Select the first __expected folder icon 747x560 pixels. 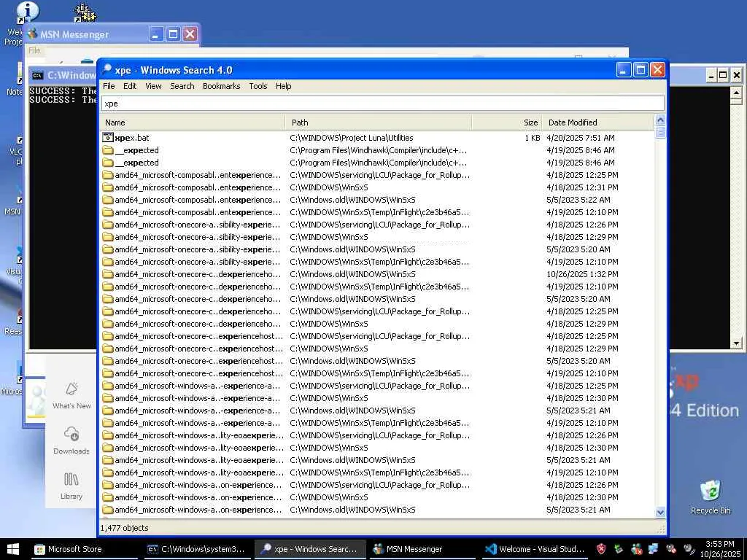coord(108,150)
